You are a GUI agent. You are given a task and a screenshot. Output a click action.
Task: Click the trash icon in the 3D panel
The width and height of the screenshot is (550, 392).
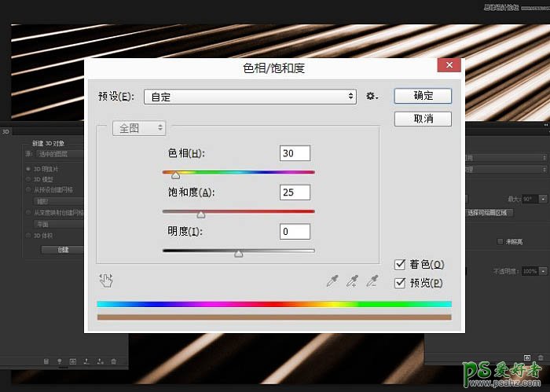coord(114,361)
